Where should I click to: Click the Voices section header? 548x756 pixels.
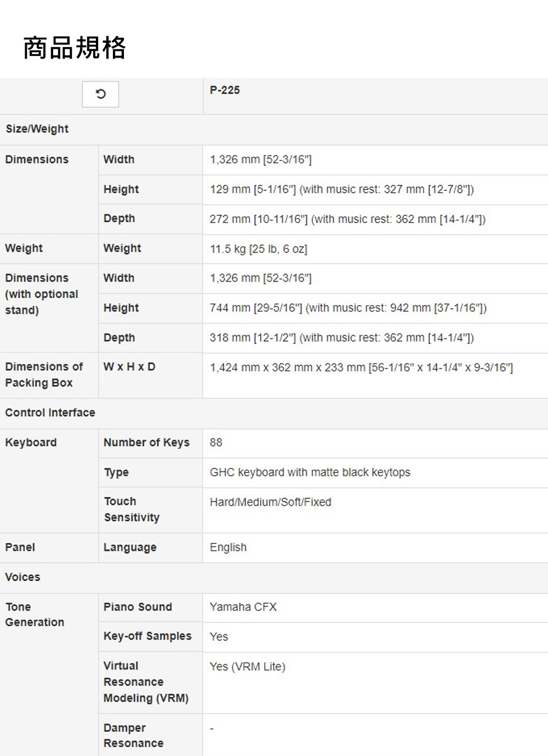pyautogui.click(x=22, y=577)
